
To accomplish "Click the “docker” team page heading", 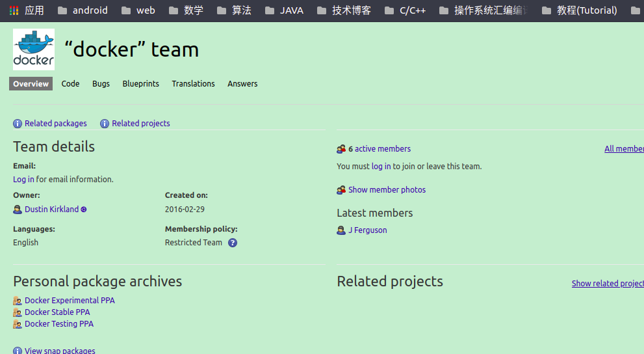I will (x=132, y=49).
